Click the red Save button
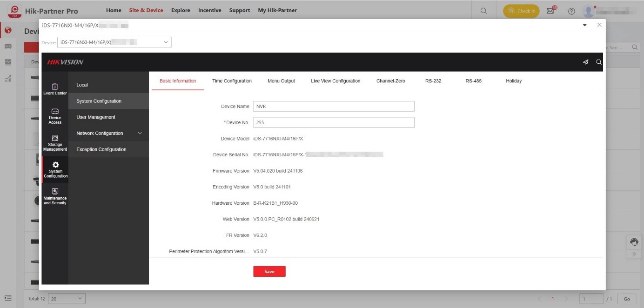 click(269, 272)
